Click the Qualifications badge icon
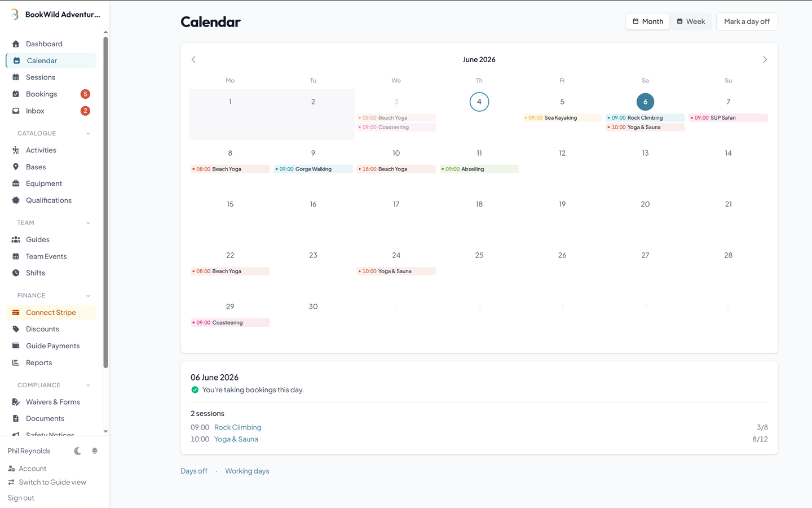 click(x=16, y=200)
